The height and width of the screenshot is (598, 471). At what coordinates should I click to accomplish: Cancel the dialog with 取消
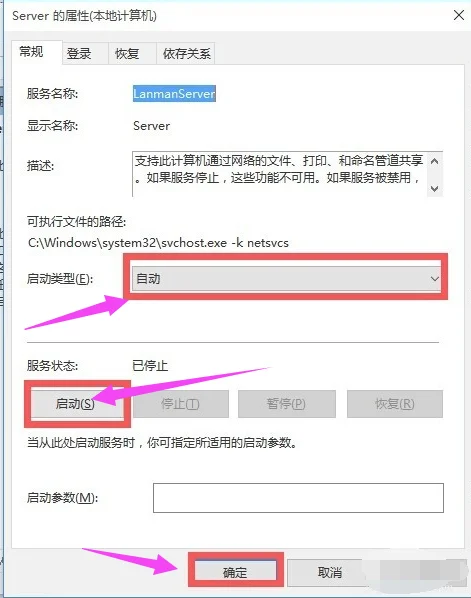point(329,572)
